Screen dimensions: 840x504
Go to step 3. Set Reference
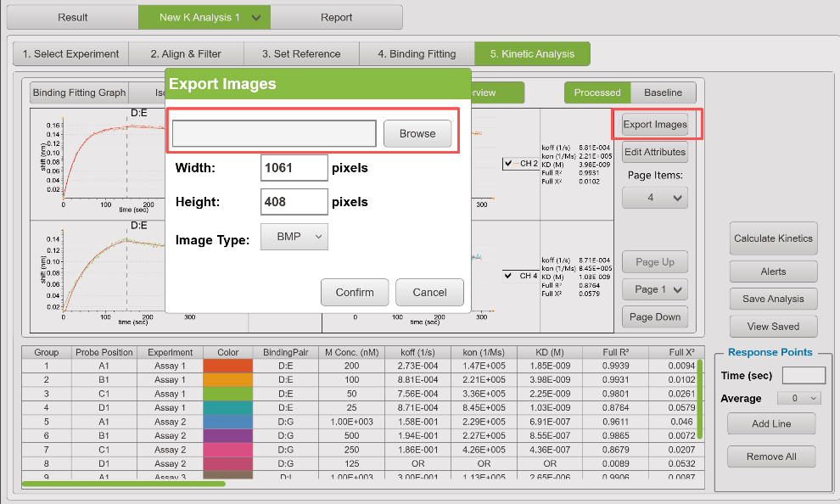301,53
